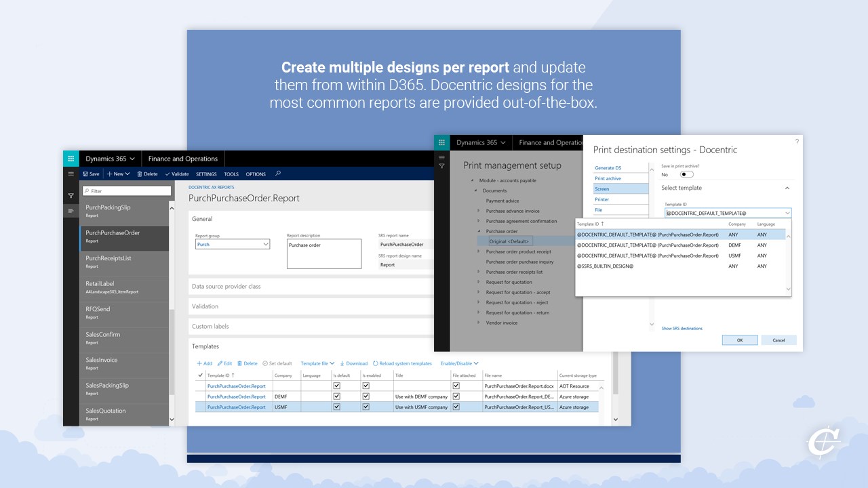This screenshot has height=488, width=868.
Task: Collapse the Select template section
Action: click(787, 188)
